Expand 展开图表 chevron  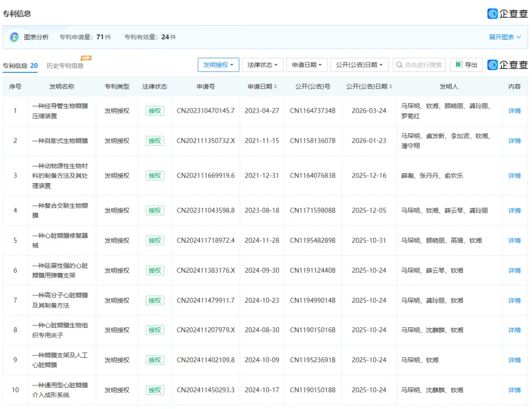point(519,37)
